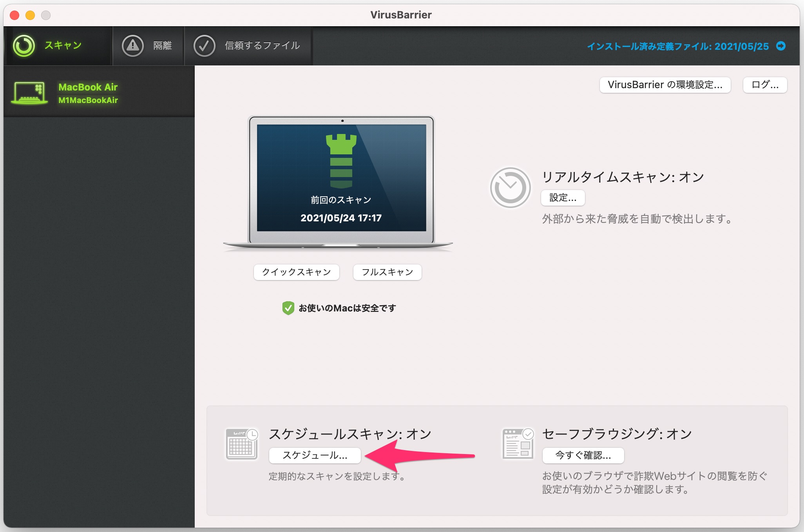Click the スケジュールスキャン: オン heading
Viewport: 804px width, 532px height.
[x=350, y=434]
